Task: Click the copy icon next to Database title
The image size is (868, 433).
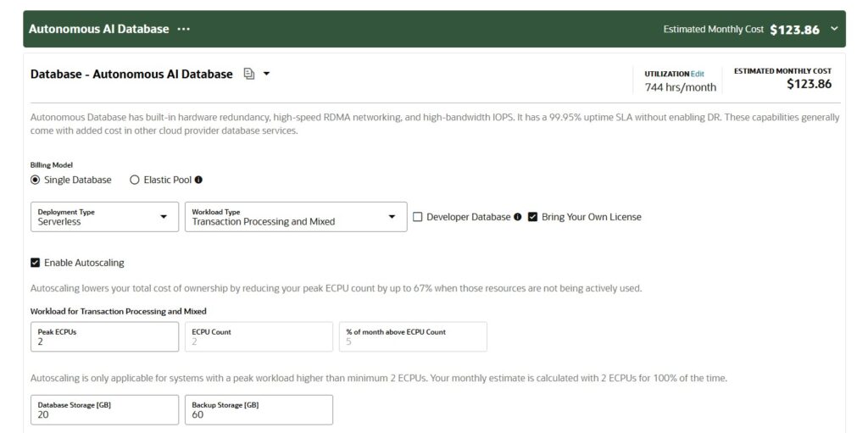Action: pos(248,74)
